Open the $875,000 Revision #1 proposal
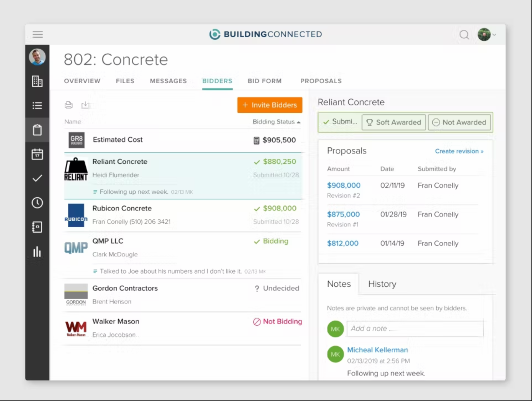532x401 pixels. (343, 214)
